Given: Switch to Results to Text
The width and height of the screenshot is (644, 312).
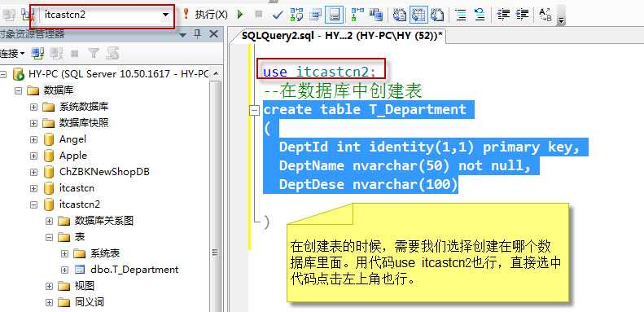Looking at the screenshot, I should (399, 15).
